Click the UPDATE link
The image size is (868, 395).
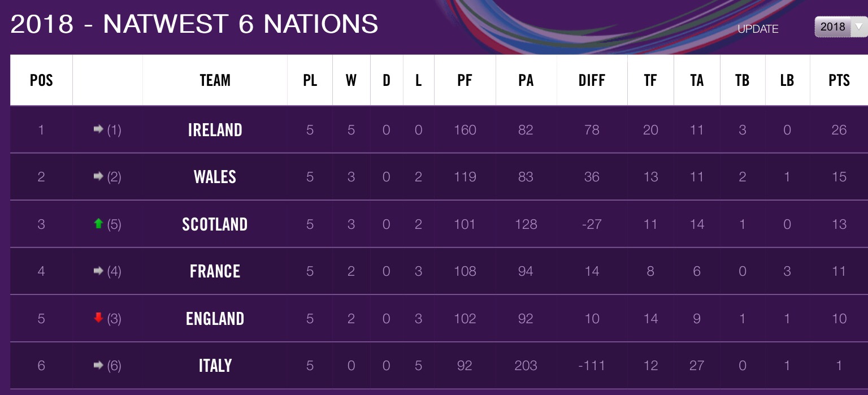point(758,29)
